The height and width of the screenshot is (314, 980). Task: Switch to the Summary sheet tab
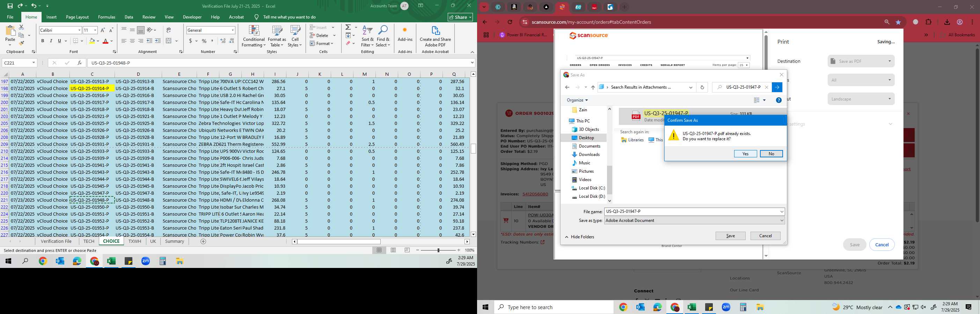[x=175, y=241]
